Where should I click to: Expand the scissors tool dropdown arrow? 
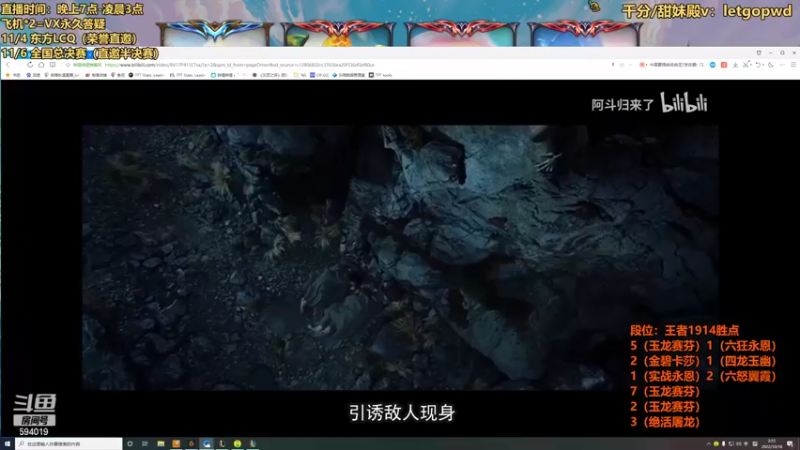(751, 65)
